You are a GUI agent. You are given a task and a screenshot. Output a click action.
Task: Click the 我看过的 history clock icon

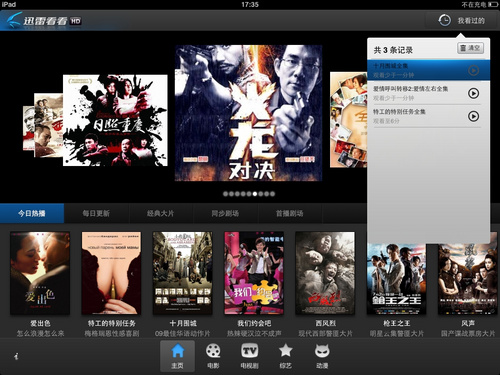pos(444,20)
